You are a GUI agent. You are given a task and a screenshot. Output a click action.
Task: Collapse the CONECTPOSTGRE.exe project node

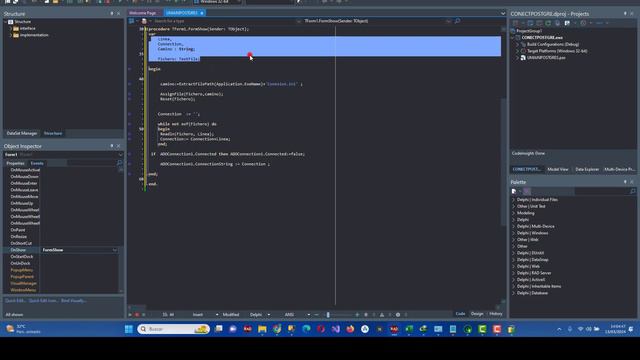click(513, 38)
